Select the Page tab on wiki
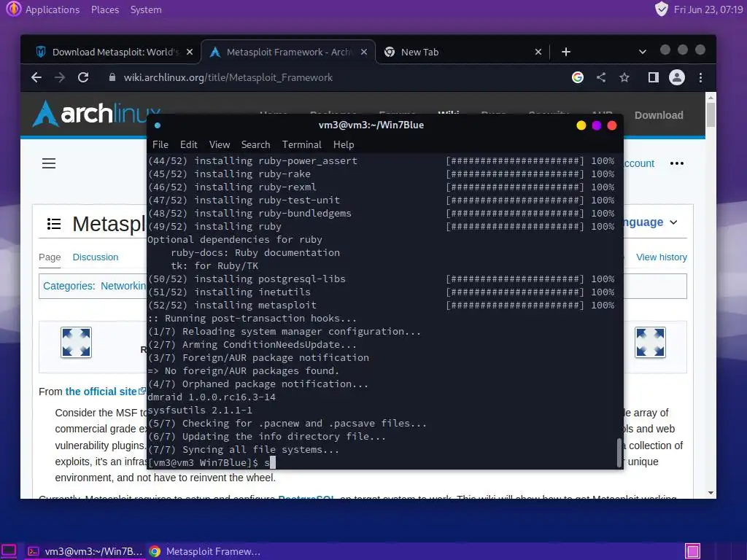 tap(50, 257)
